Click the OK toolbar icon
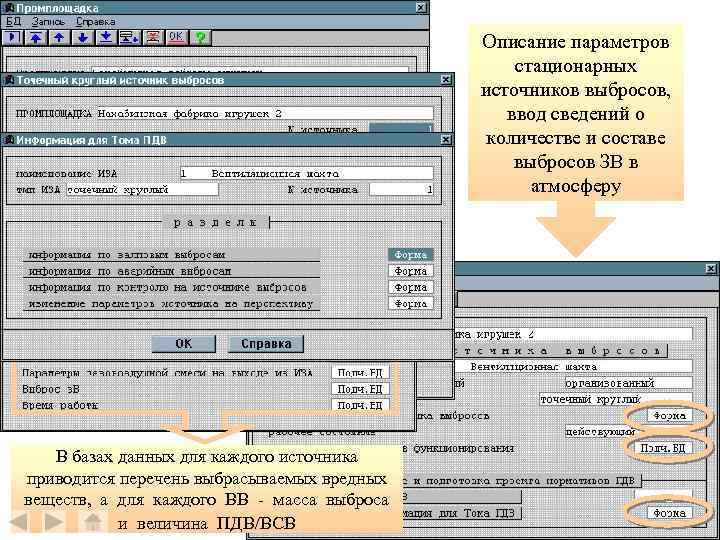720x540 pixels. (176, 37)
